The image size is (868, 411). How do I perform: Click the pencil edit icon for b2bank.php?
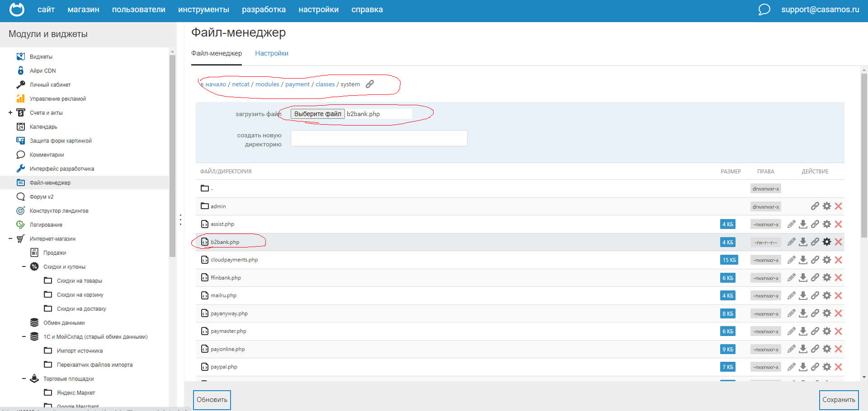[791, 242]
